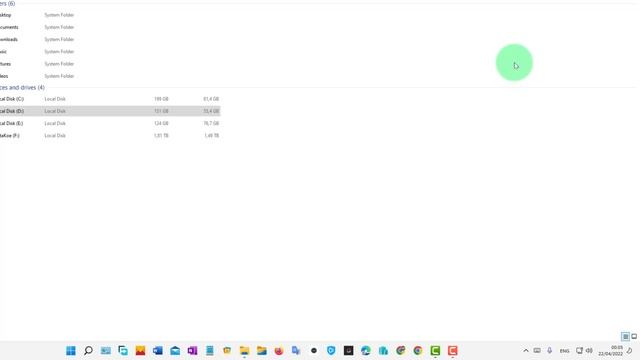Screen dimensions: 640x360
Task: Launch Microsoft Edge from taskbar
Action: 366,351
